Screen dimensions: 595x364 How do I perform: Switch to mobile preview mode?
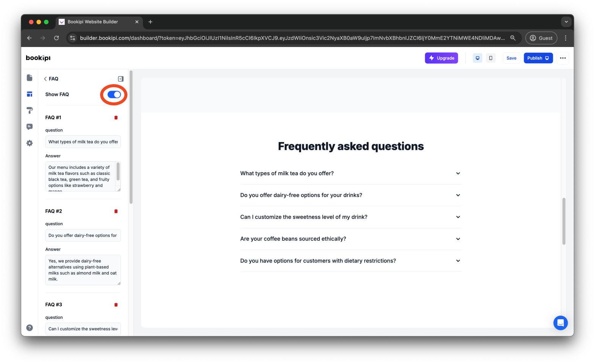(491, 58)
